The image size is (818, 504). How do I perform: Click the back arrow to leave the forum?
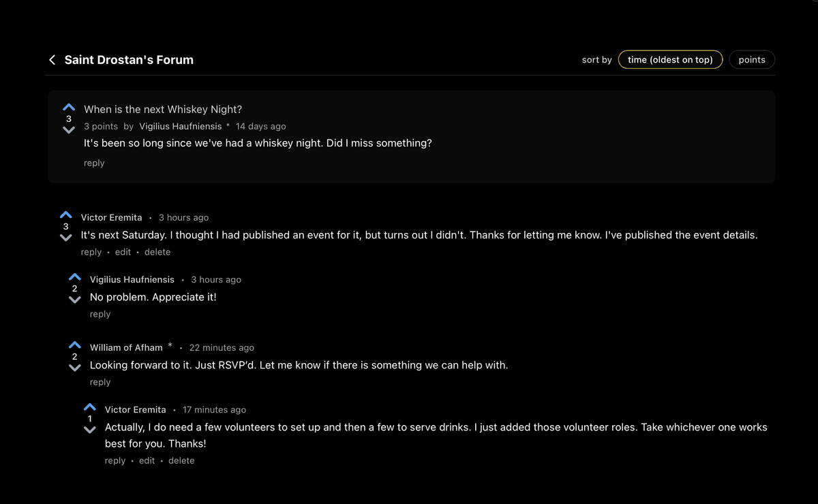pyautogui.click(x=52, y=59)
